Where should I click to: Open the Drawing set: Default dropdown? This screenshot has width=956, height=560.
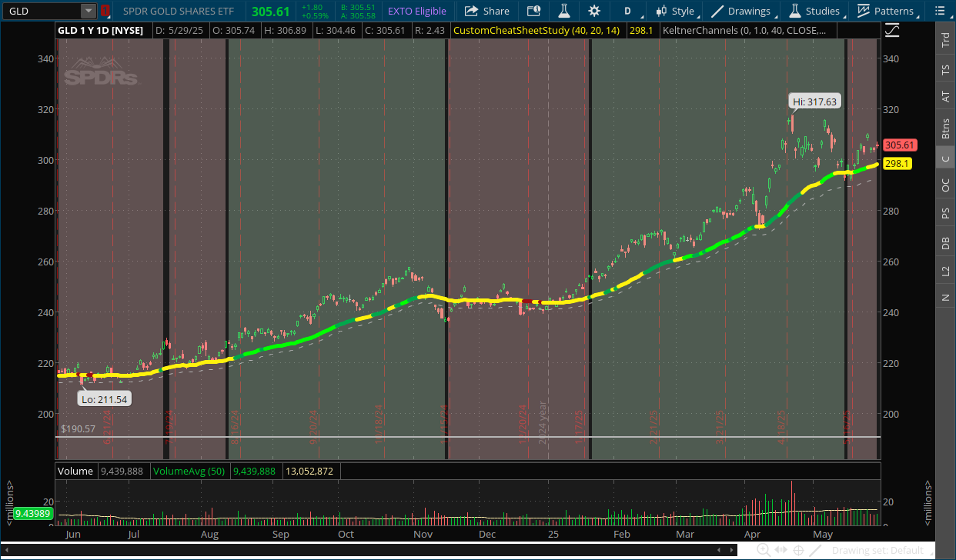point(882,550)
